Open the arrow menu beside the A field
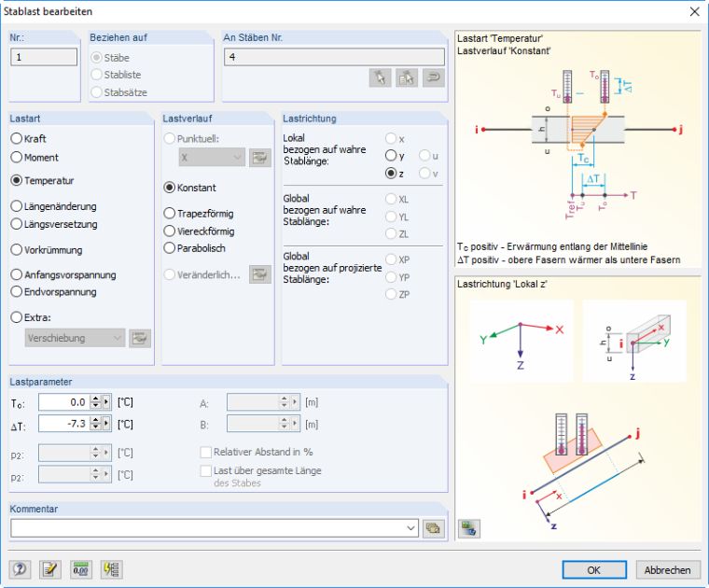 pyautogui.click(x=295, y=401)
